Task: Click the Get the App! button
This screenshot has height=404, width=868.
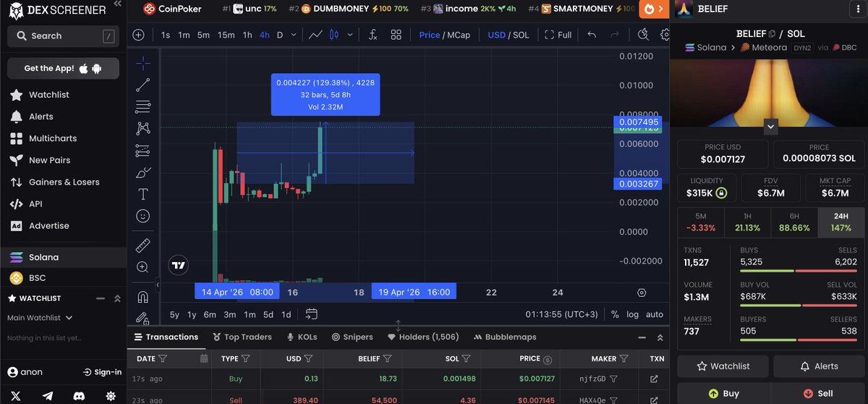Action: pos(63,68)
